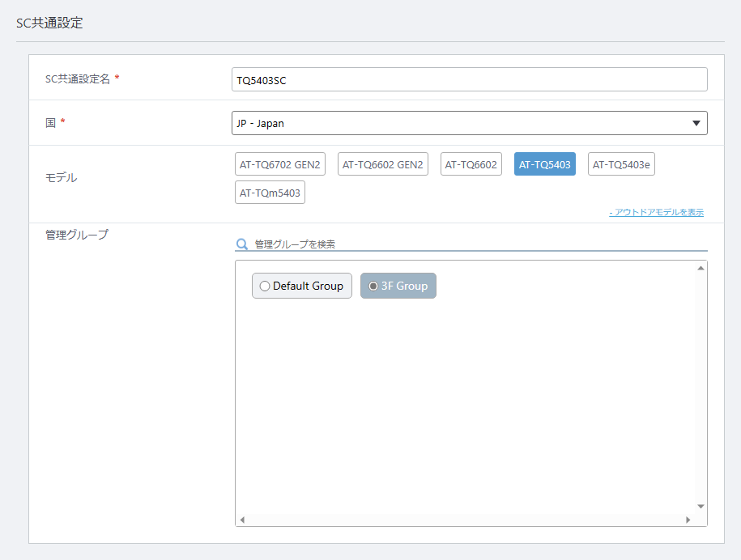Click the group list scroll-left arrow
The image size is (741, 560).
click(242, 520)
